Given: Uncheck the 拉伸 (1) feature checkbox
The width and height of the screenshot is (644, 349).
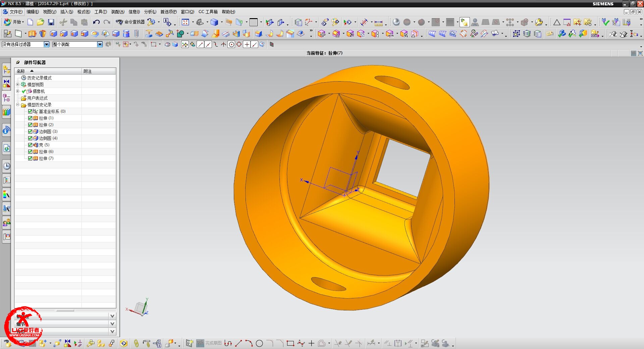Looking at the screenshot, I should coord(30,118).
